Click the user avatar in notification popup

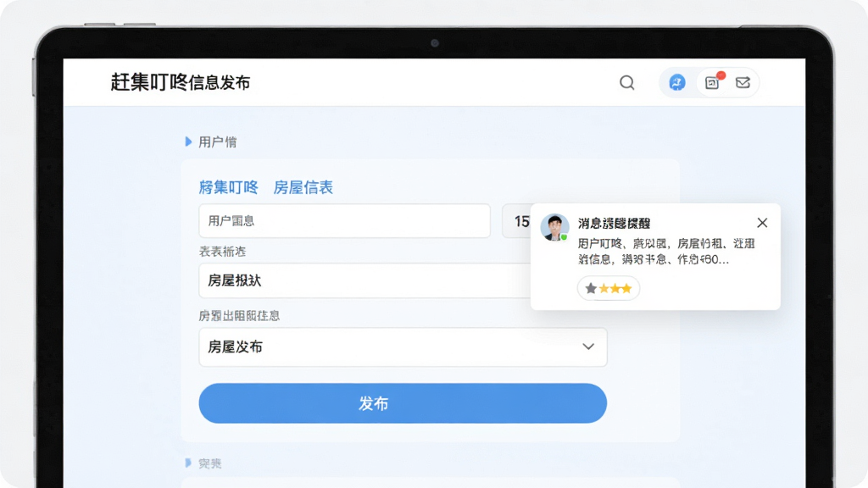(x=554, y=227)
